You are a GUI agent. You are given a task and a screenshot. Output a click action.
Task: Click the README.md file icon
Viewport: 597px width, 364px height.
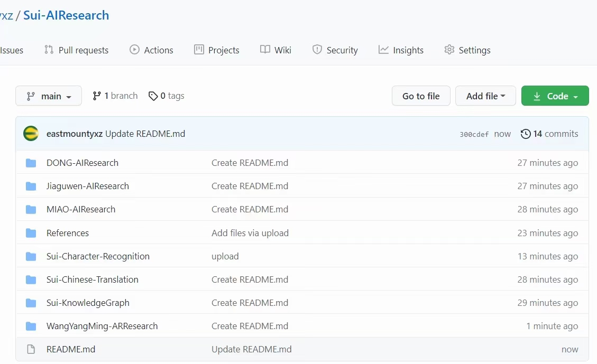[31, 349]
